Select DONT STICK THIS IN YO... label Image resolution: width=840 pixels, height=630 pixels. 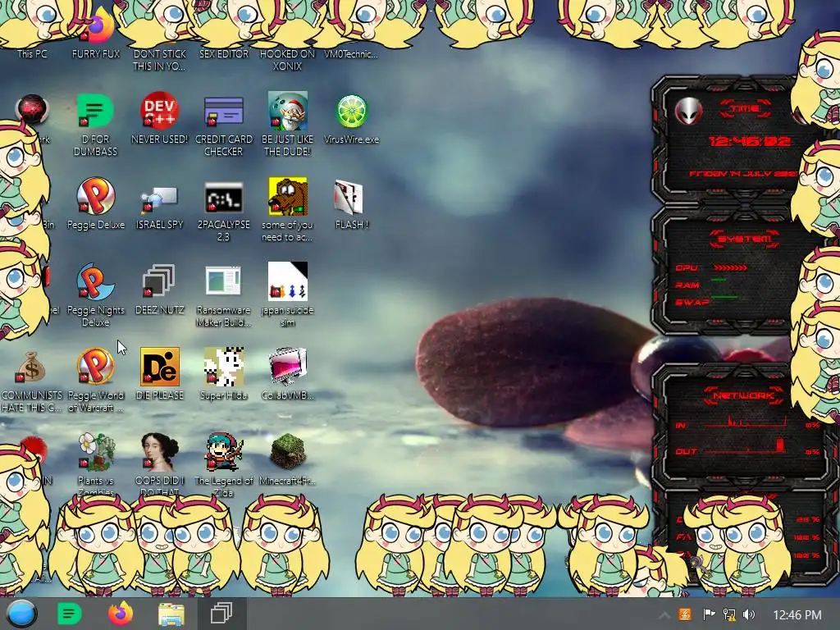pos(160,60)
